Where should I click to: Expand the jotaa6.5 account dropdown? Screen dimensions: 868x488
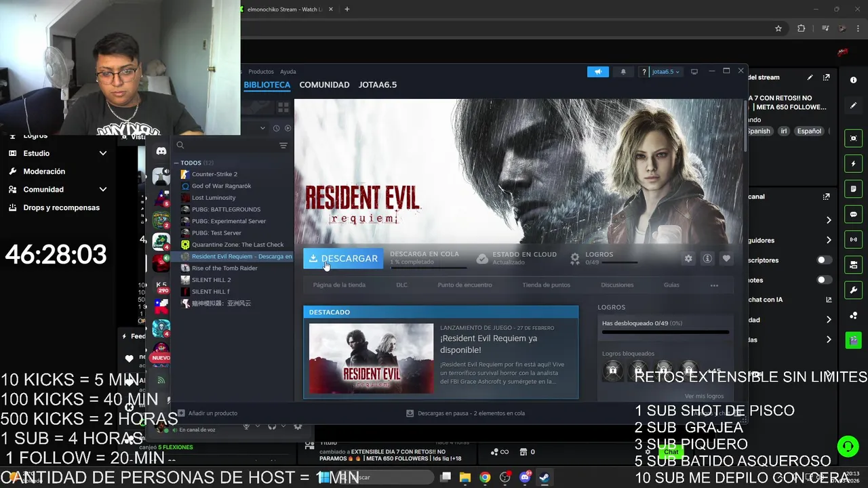click(665, 71)
